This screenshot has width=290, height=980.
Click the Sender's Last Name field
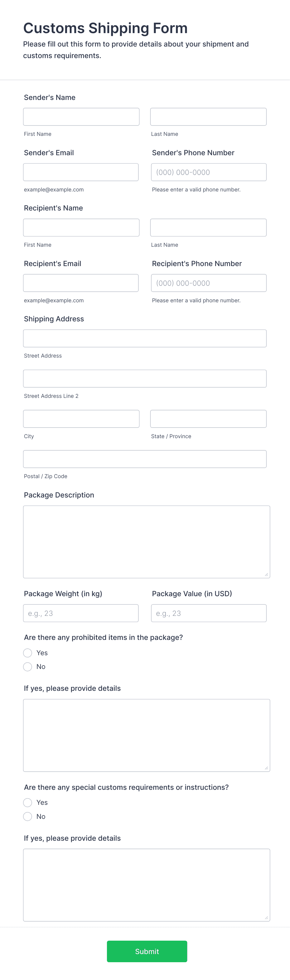208,116
